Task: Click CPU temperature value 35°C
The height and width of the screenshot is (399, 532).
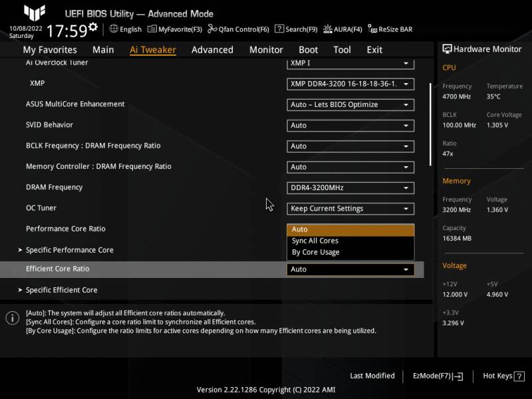Action: tap(493, 96)
